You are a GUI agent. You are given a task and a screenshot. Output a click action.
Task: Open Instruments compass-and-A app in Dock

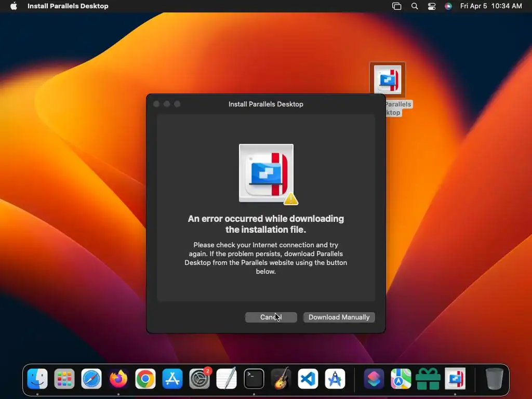335,379
